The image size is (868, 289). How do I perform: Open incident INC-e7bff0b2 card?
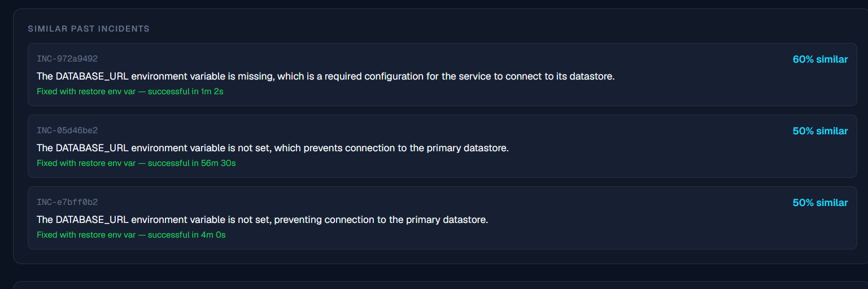[442, 218]
